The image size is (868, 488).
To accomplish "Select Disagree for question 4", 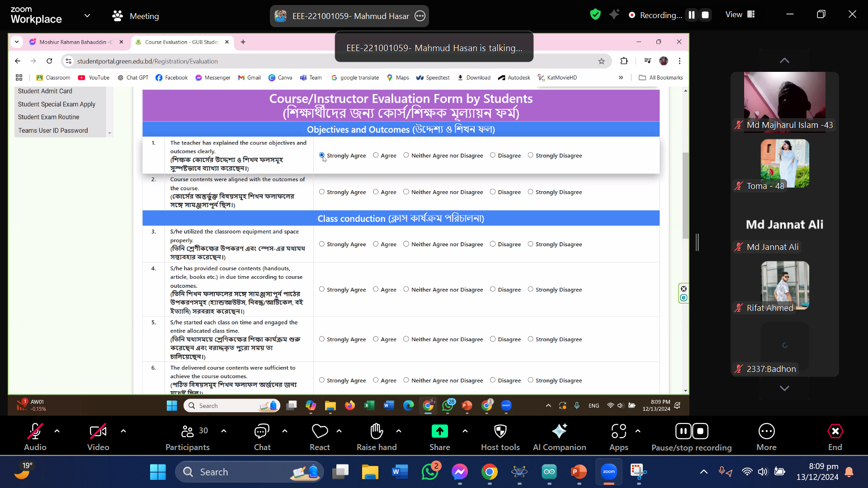I will (493, 290).
